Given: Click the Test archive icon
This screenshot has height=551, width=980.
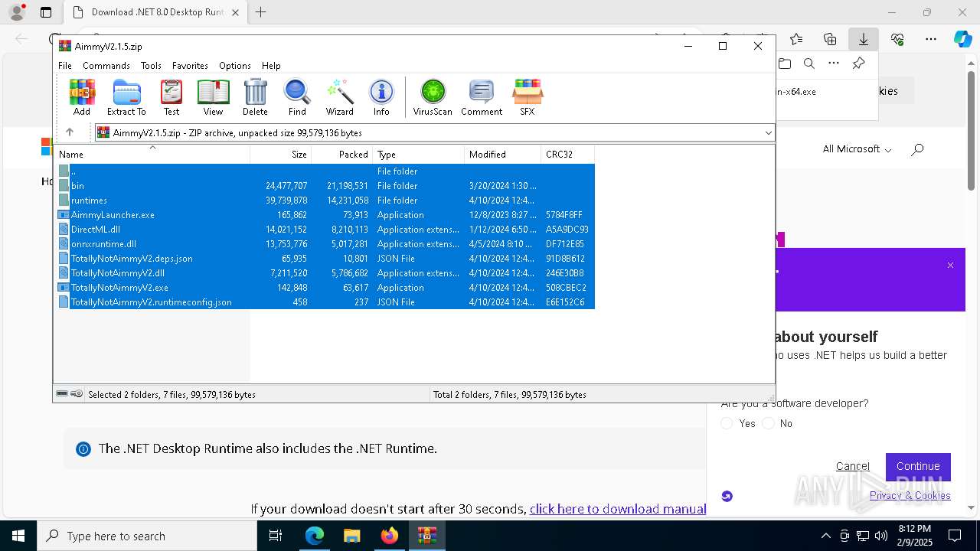Looking at the screenshot, I should pos(171,97).
